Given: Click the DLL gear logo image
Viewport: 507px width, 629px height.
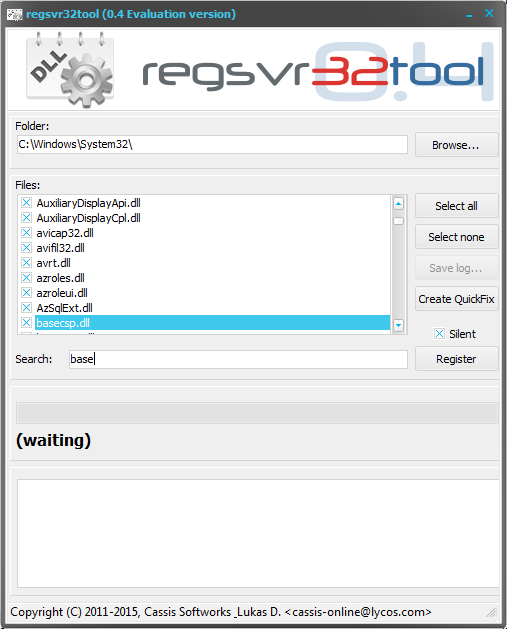Looking at the screenshot, I should (71, 70).
